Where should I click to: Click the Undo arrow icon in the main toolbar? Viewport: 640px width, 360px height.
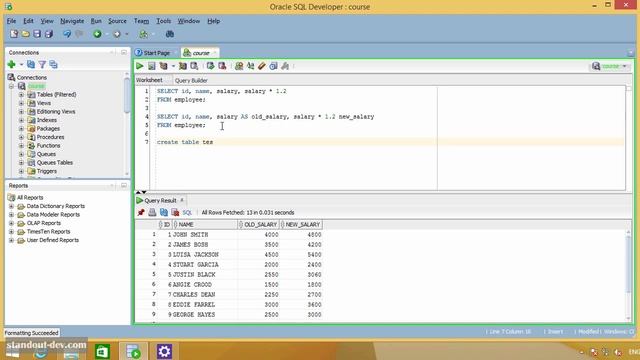(67, 34)
